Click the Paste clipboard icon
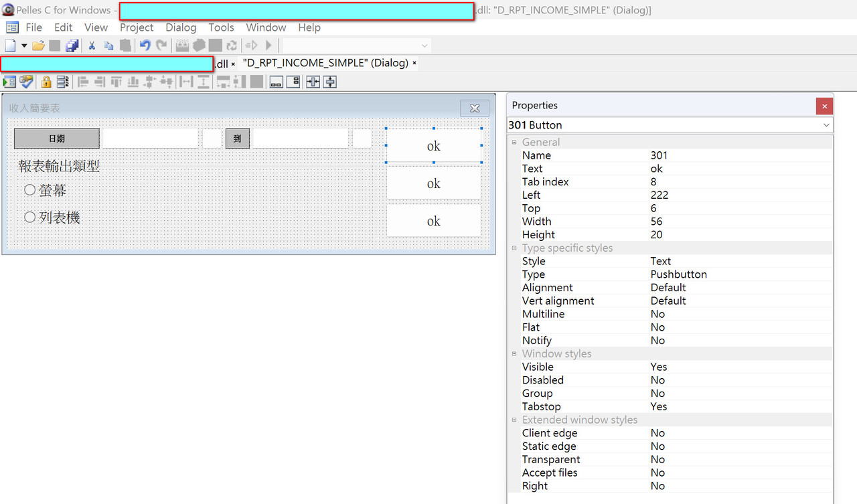The width and height of the screenshot is (857, 504). [x=125, y=46]
